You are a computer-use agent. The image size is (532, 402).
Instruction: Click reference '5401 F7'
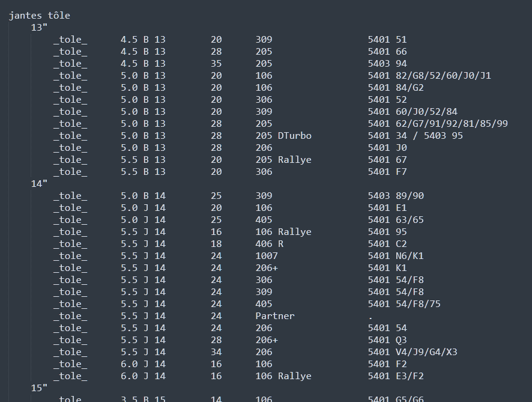click(387, 172)
